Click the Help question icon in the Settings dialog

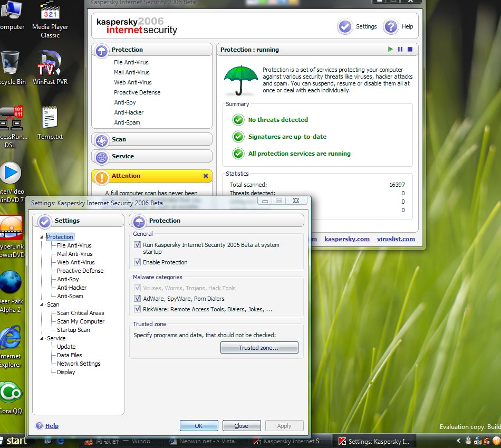click(x=40, y=426)
